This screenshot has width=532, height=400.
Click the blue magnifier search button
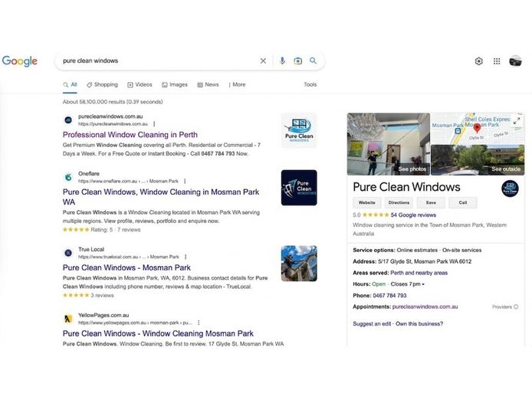pos(314,61)
